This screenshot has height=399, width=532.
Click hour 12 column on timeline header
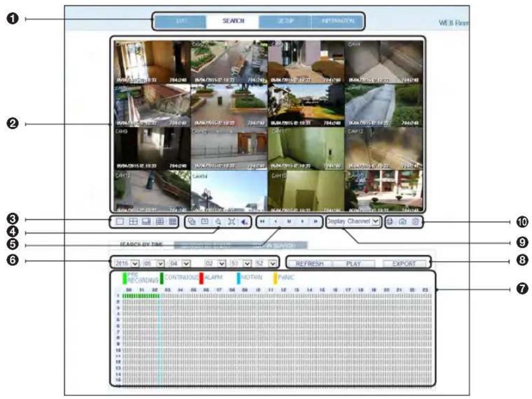pyautogui.click(x=283, y=290)
